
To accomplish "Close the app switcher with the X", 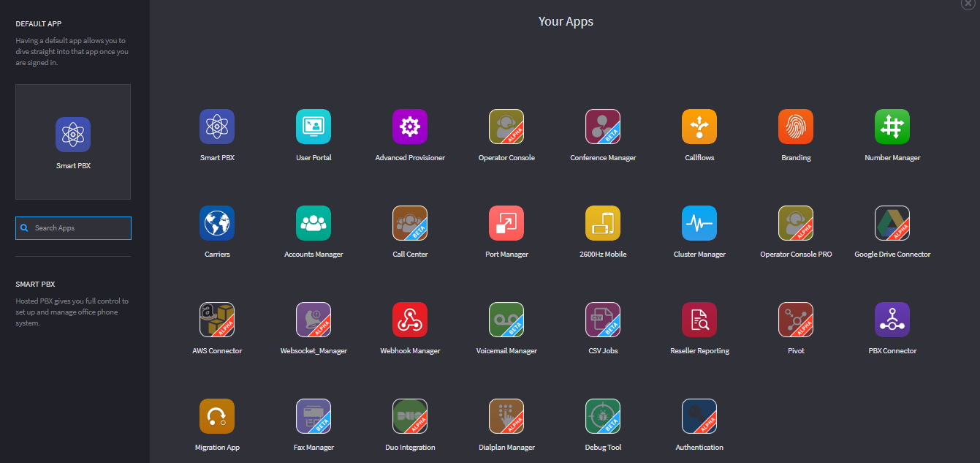I will (x=968, y=4).
